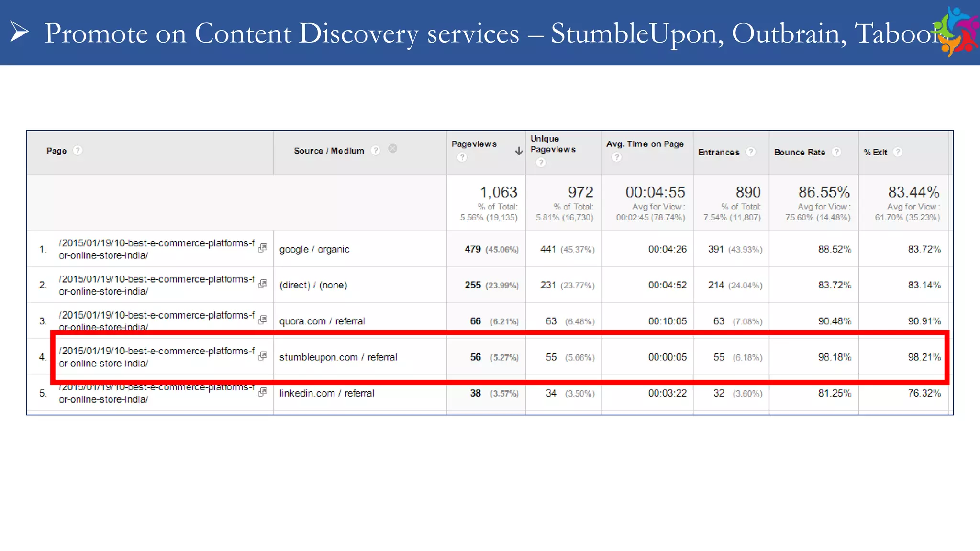
Task: Open row 5 linkedin page external icon
Action: point(263,392)
